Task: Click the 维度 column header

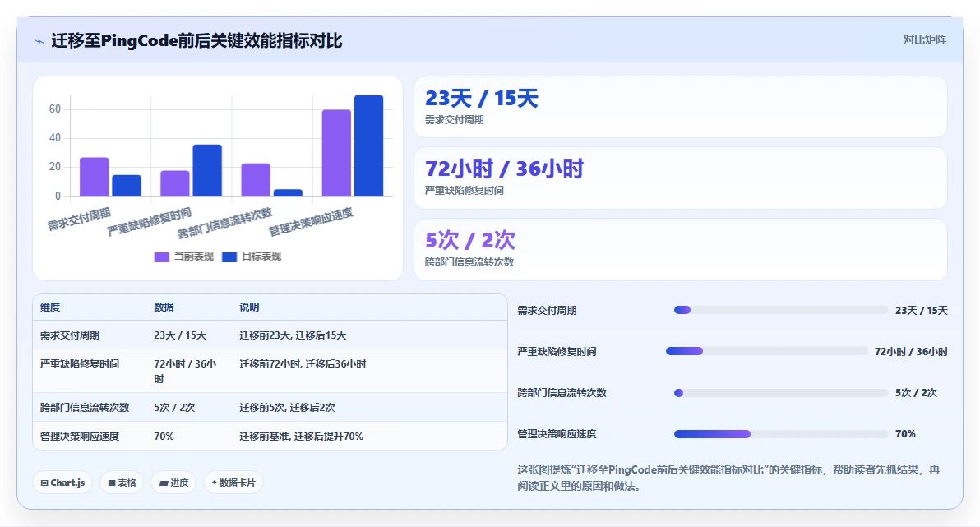Action: (x=50, y=307)
